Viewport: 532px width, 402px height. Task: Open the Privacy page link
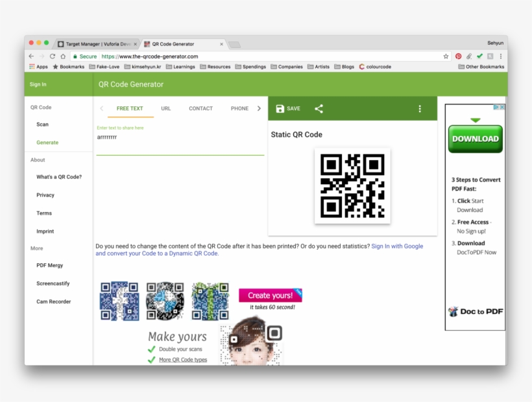(x=45, y=195)
